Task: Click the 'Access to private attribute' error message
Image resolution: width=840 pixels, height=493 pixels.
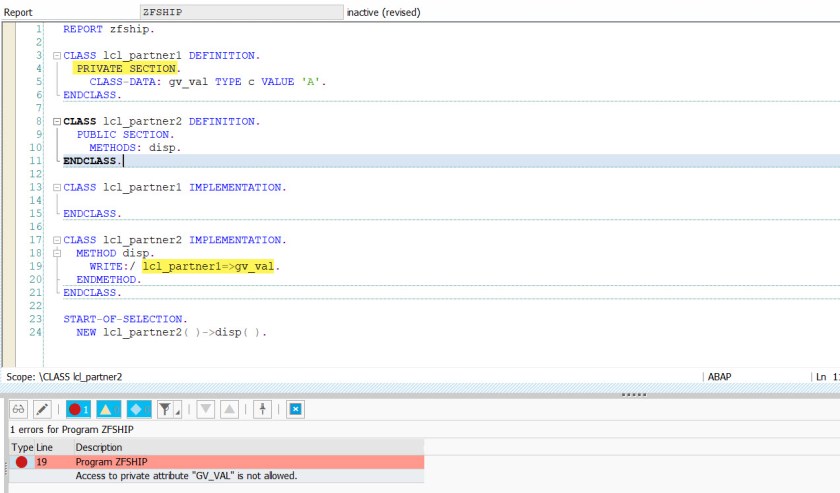Action: (186, 476)
